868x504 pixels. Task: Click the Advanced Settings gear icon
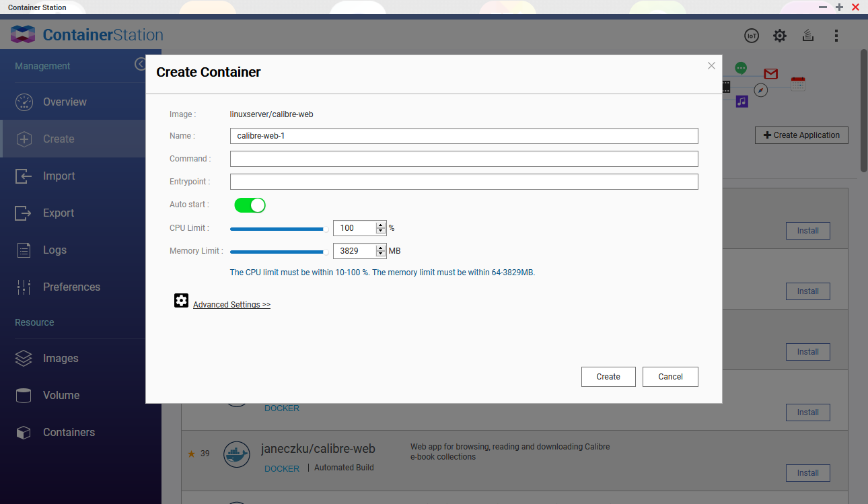click(181, 301)
